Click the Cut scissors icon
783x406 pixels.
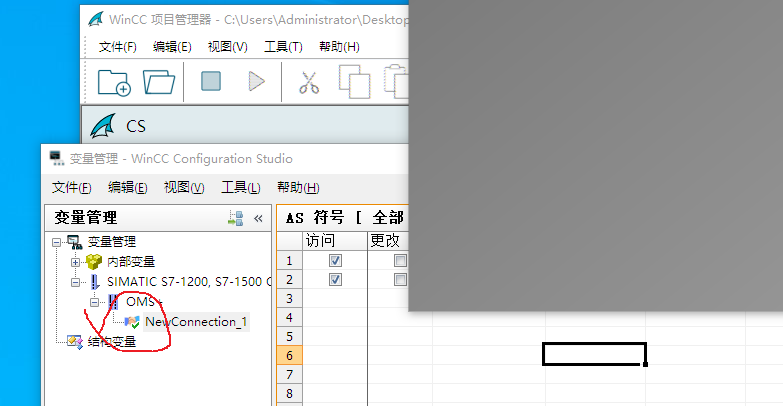(308, 82)
